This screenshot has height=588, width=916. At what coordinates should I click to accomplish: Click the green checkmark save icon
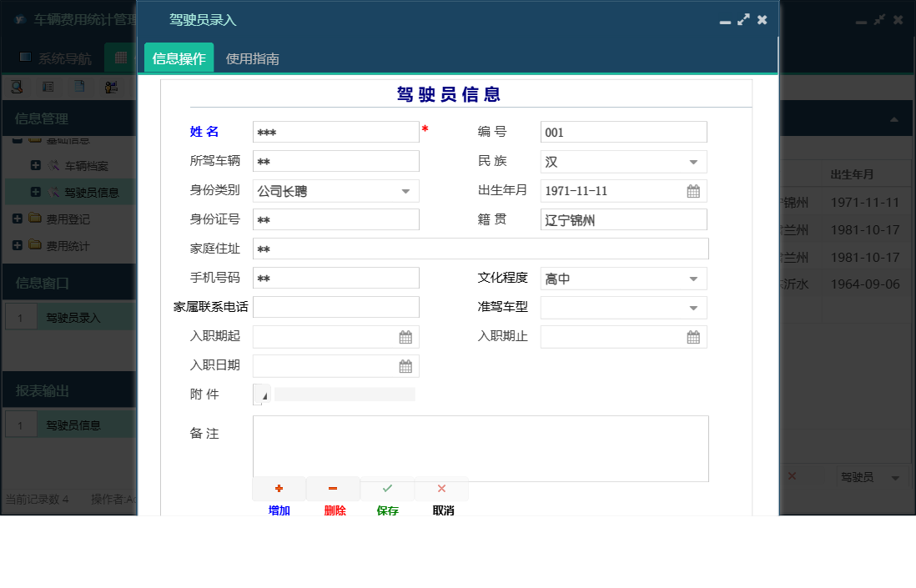point(387,488)
